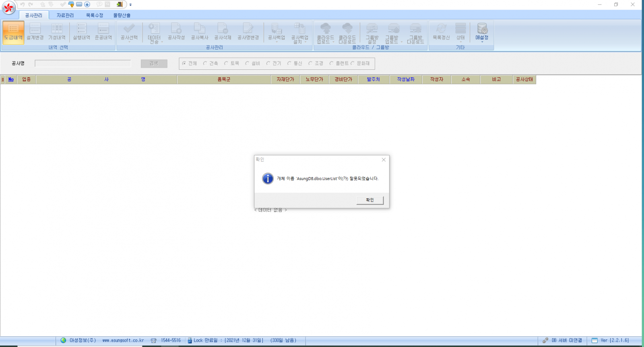Click the 그룹방 설정 icon
Viewport: 644px width, 347px height.
click(x=372, y=32)
